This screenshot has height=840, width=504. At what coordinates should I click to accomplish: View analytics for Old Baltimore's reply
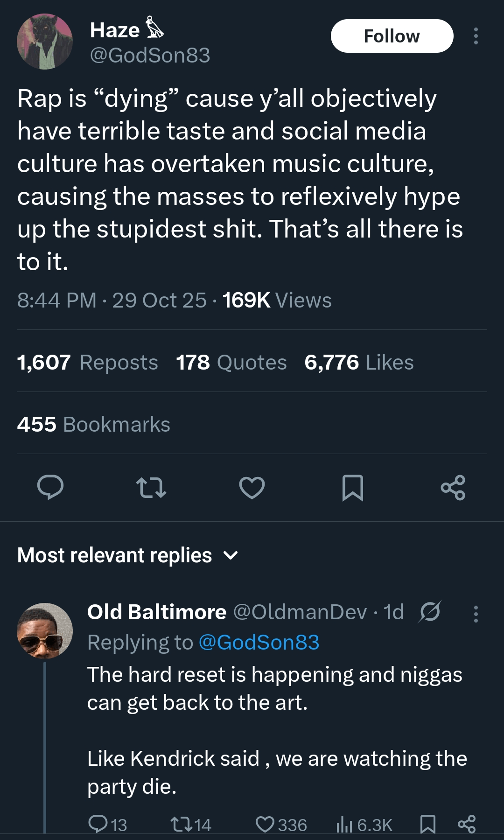click(x=344, y=825)
